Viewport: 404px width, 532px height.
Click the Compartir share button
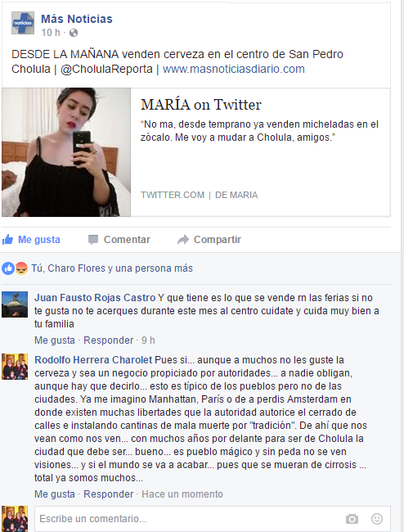click(x=209, y=240)
